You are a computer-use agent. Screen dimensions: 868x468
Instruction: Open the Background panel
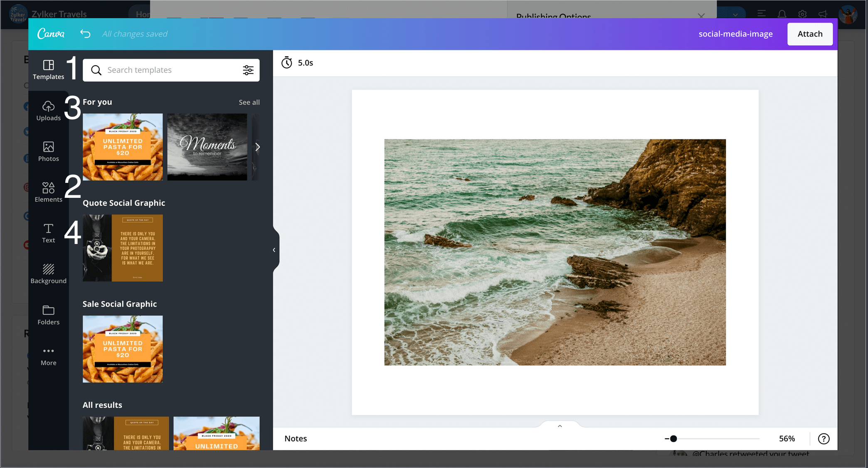pyautogui.click(x=48, y=274)
